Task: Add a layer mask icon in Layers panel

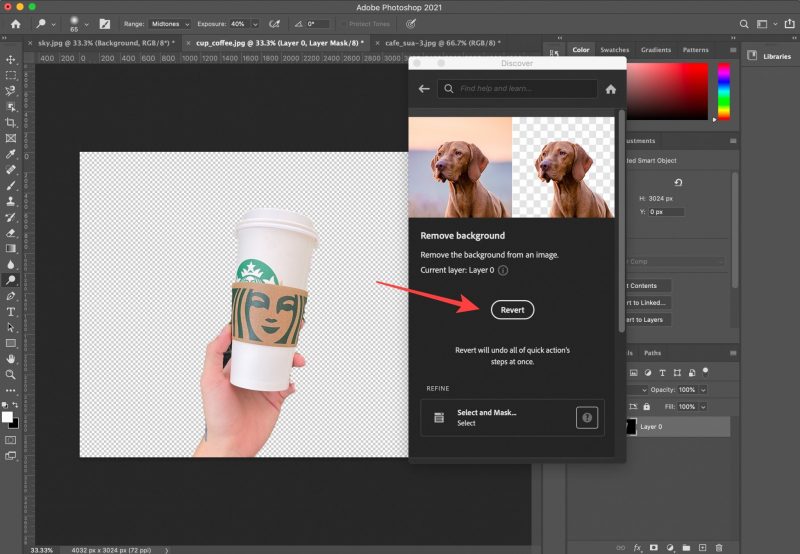Action: tap(654, 547)
